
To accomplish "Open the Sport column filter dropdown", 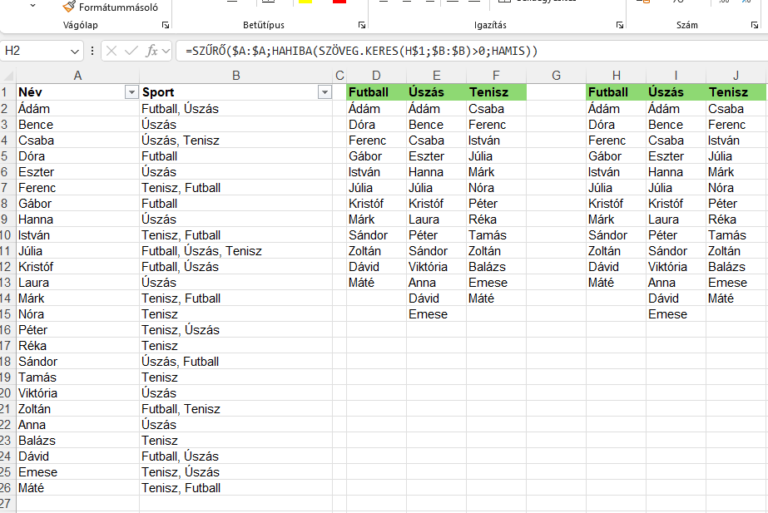I will tap(325, 92).
